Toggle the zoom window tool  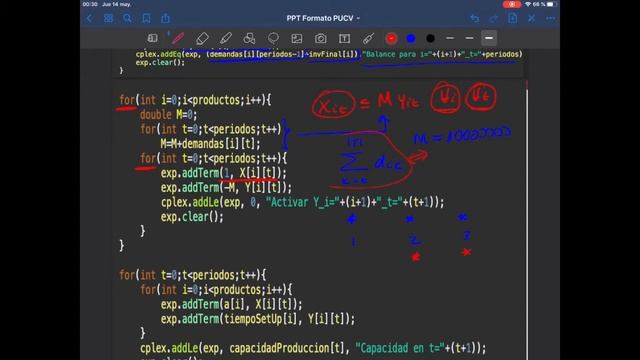point(153,38)
